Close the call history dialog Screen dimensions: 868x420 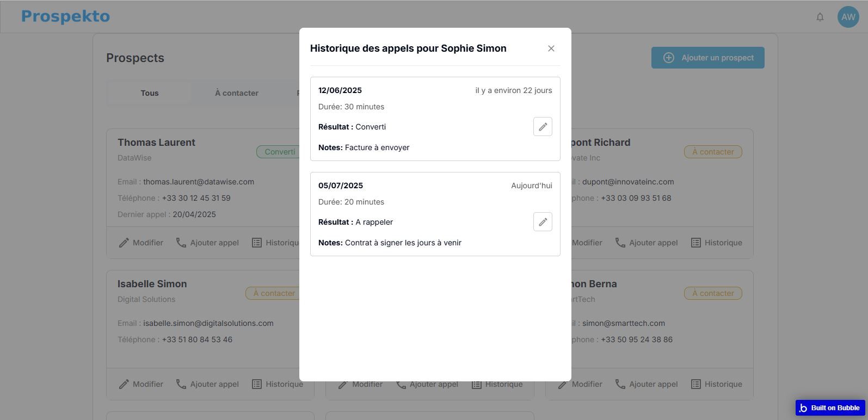pyautogui.click(x=551, y=48)
